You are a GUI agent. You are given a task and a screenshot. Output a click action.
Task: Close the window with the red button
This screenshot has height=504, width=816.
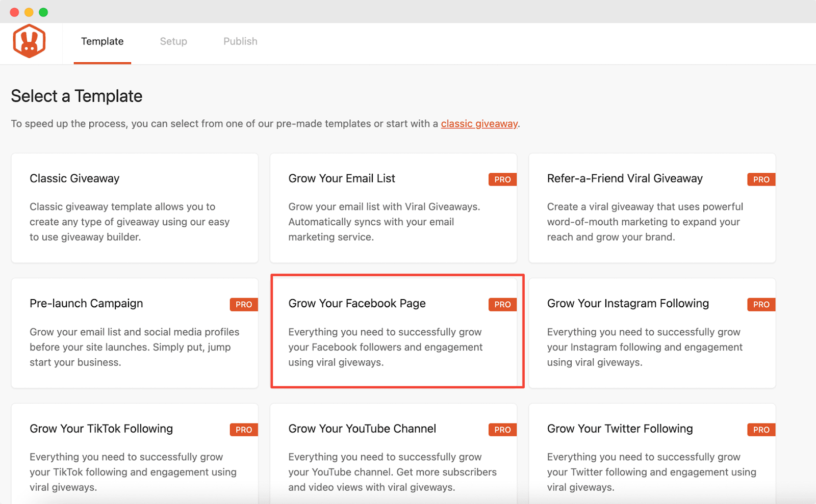coord(14,12)
